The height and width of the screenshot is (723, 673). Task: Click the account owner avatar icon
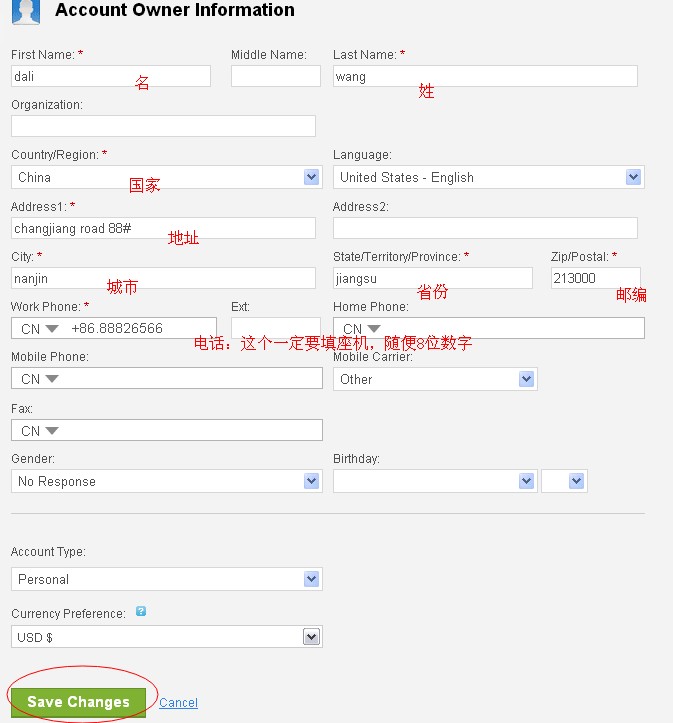[x=26, y=12]
